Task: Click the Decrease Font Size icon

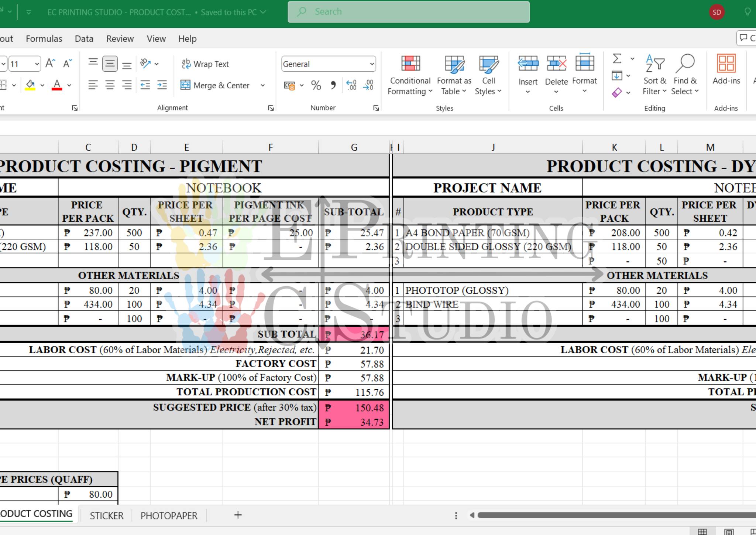Action: [67, 64]
